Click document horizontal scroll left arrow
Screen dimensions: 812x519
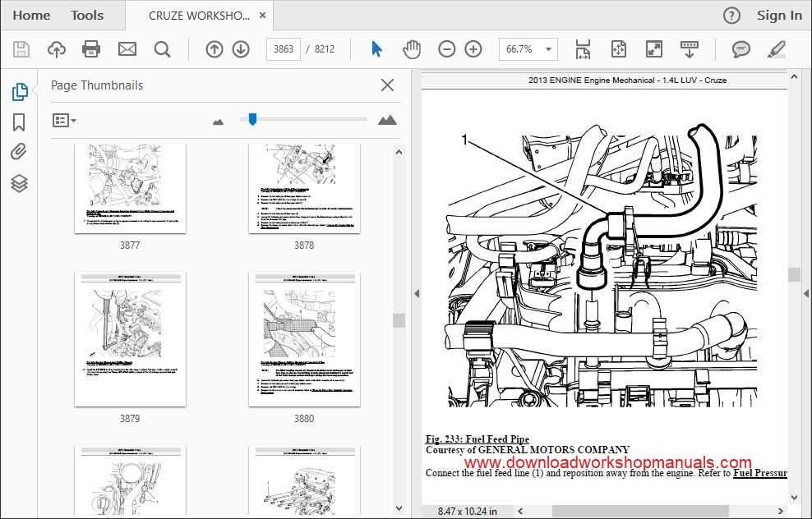tap(520, 512)
